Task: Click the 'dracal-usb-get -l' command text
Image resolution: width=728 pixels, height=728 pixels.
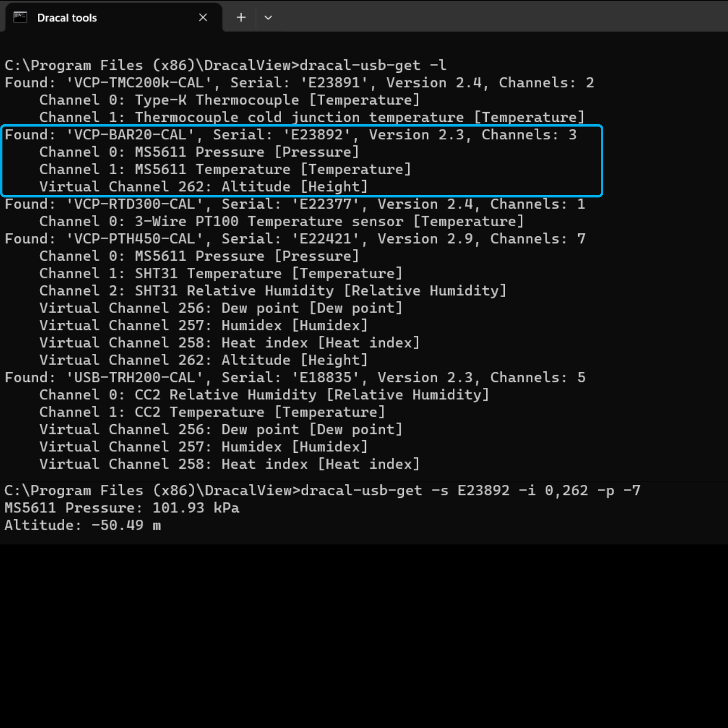Action: point(372,65)
